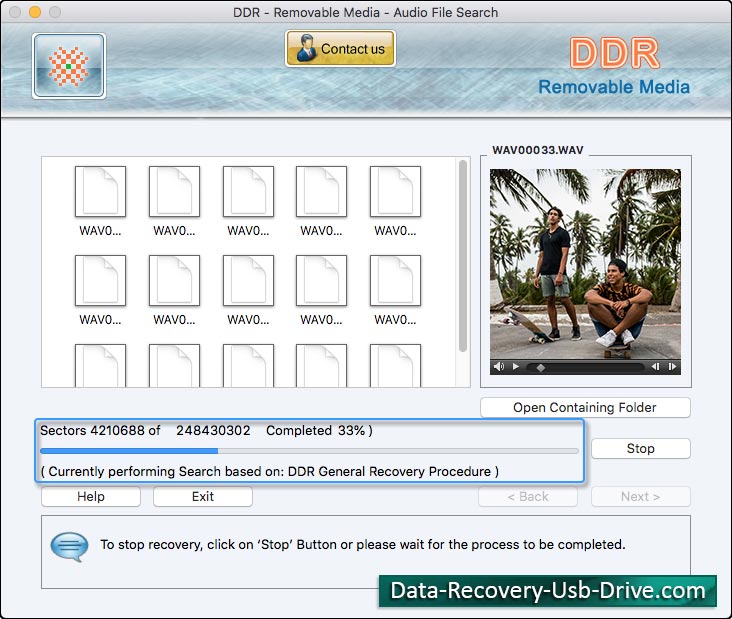Click the preview playback seek slider
732x619 pixels.
click(x=585, y=367)
